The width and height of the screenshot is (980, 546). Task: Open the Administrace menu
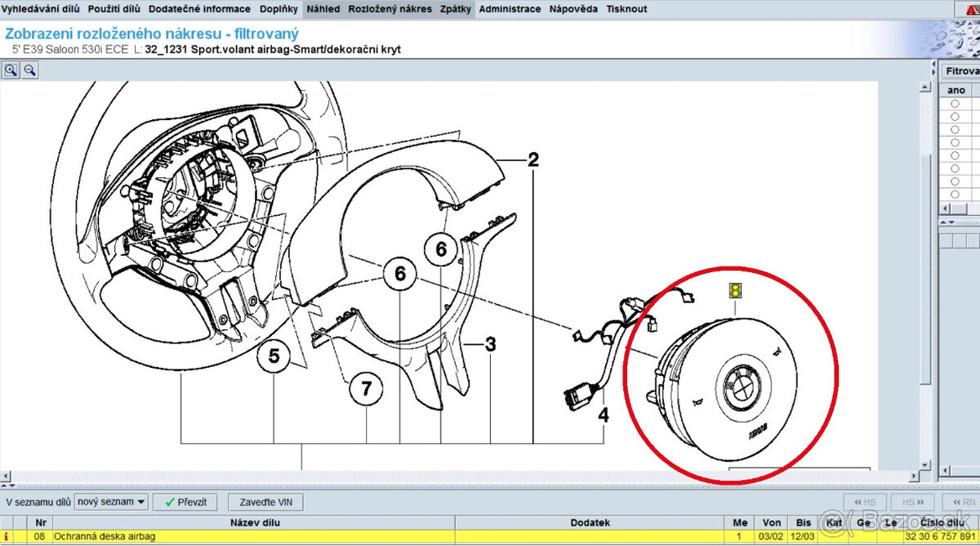coord(510,9)
